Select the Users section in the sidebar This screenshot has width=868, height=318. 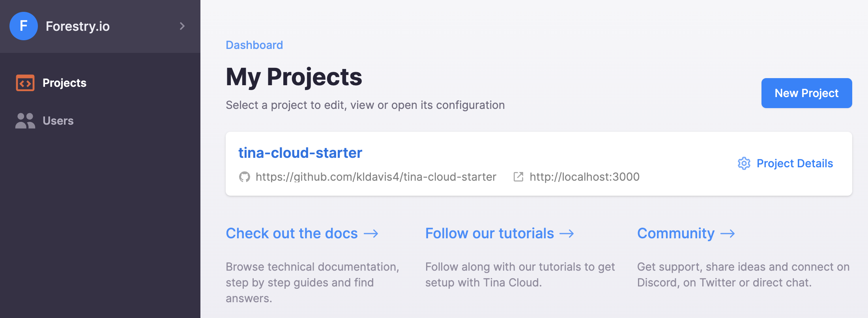[x=58, y=121]
